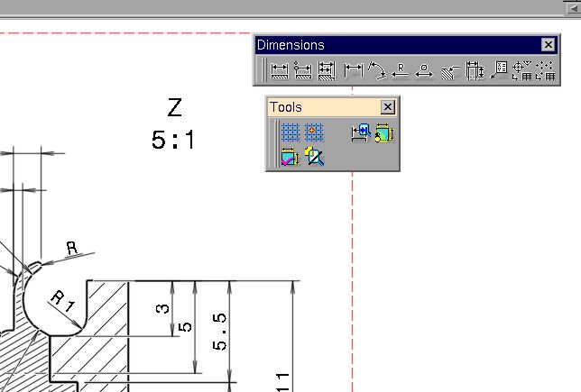This screenshot has height=392, width=581.
Task: Click the Tools toolbar grip handle
Action: coord(276,143)
